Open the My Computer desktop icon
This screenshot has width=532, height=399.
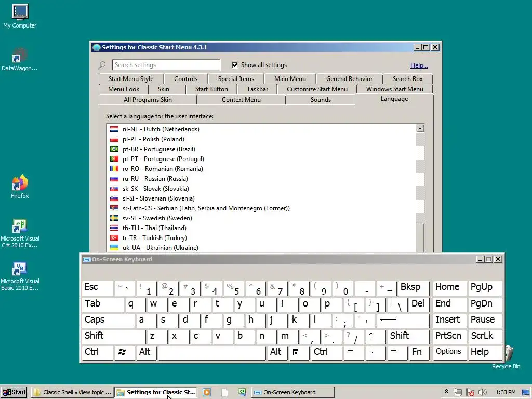pos(20,16)
